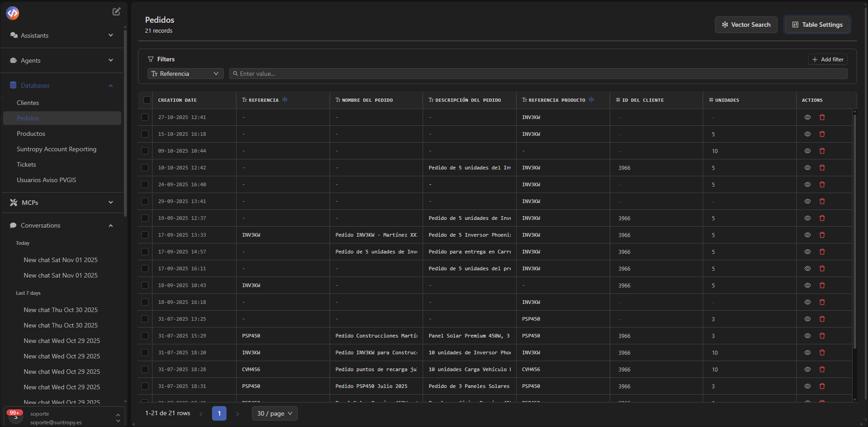This screenshot has height=427, width=868.
Task: Check the row dated 27-10-2025 12:41
Action: (x=145, y=117)
